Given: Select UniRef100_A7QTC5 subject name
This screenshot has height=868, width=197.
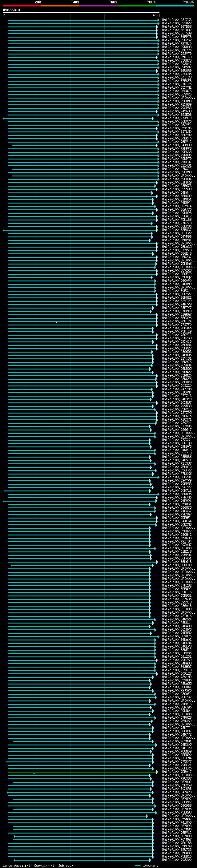Looking at the screenshot, I should 177,84.
